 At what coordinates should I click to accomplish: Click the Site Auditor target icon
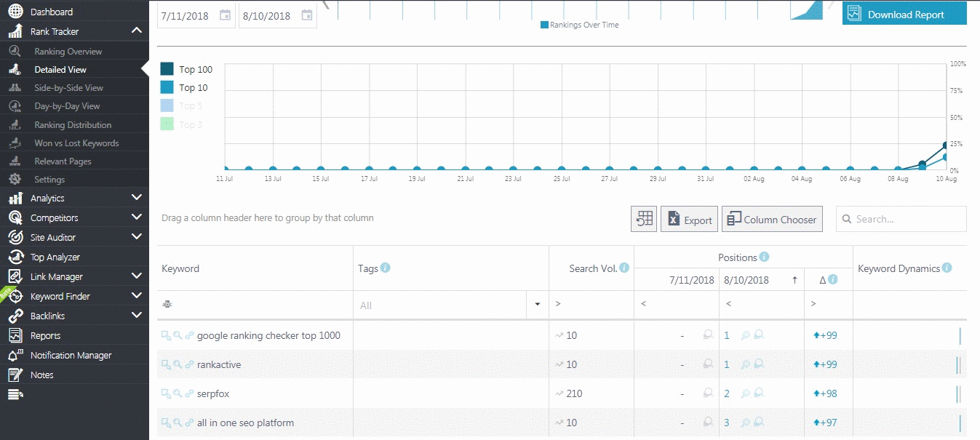coord(15,237)
